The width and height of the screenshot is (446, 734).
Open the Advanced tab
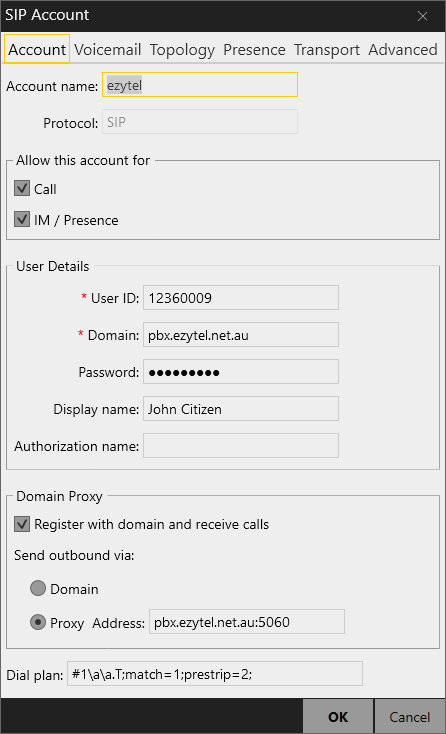click(x=402, y=50)
